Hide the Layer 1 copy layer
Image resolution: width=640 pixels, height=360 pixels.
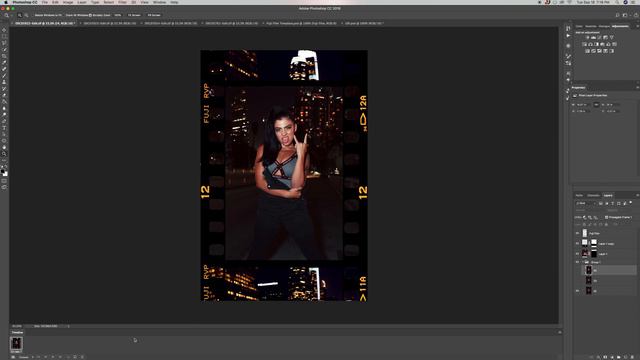[577, 243]
